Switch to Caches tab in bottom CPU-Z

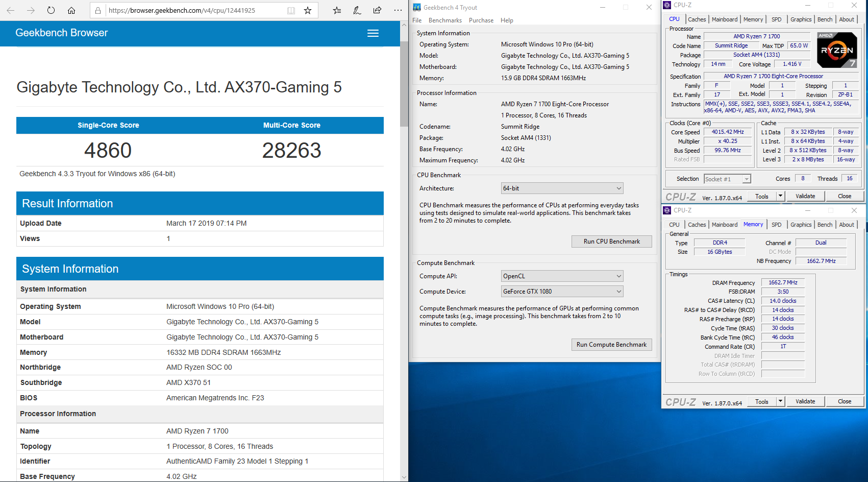pos(697,225)
